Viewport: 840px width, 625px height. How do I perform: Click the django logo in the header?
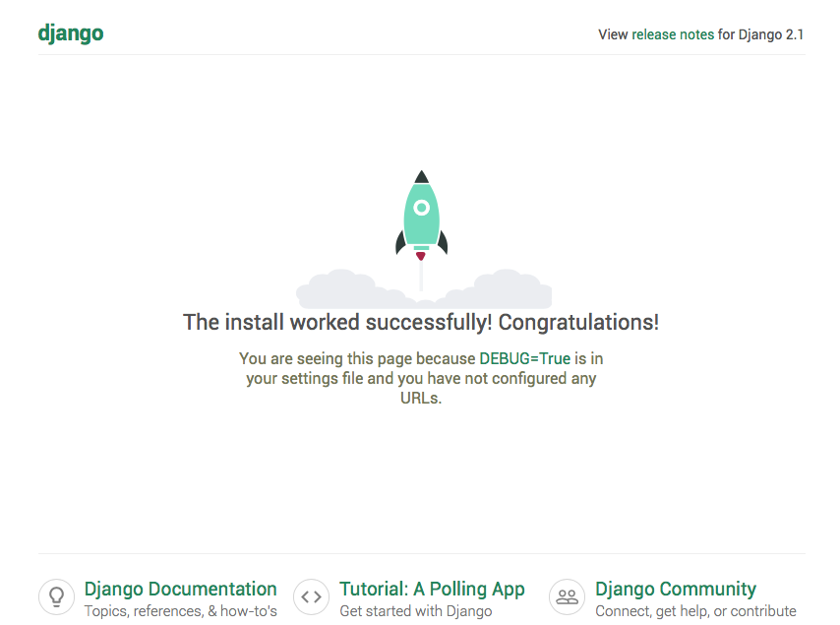[70, 32]
